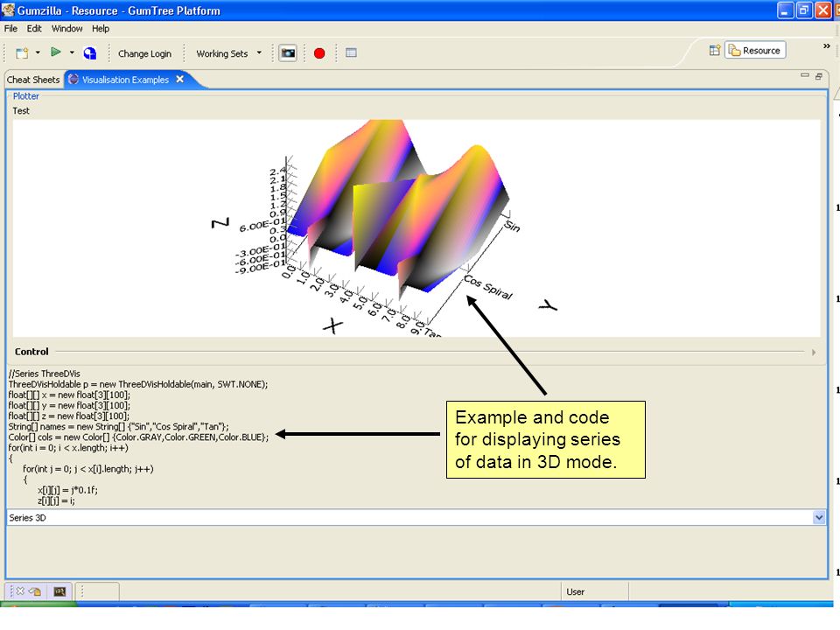Click the New wizard icon in toolbar
Screen dimensions: 840x630
[x=22, y=53]
